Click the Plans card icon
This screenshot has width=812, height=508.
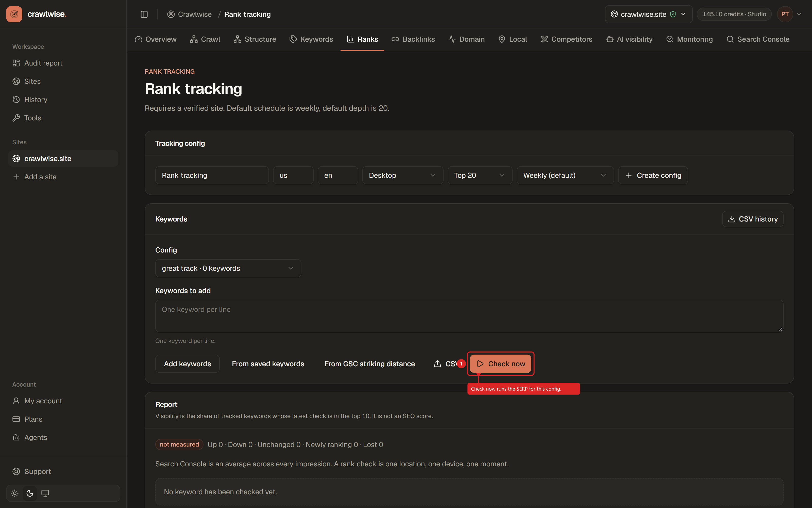coord(16,419)
